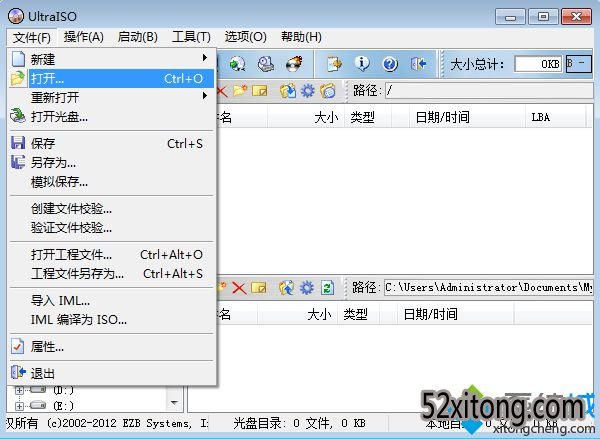Click 验证文件校验... menu entry
The width and height of the screenshot is (600, 439).
pyautogui.click(x=111, y=228)
